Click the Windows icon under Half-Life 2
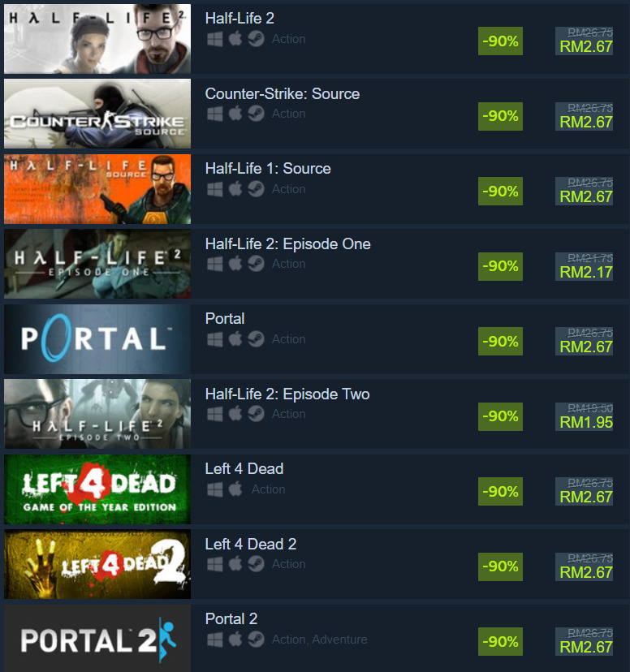The height and width of the screenshot is (672, 630). pos(214,39)
